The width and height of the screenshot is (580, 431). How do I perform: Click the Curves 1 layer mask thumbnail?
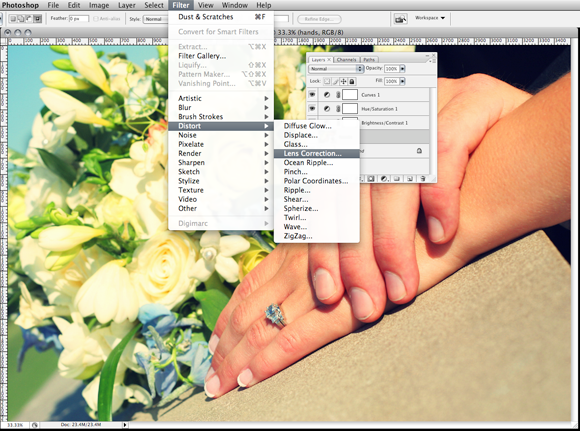click(350, 95)
